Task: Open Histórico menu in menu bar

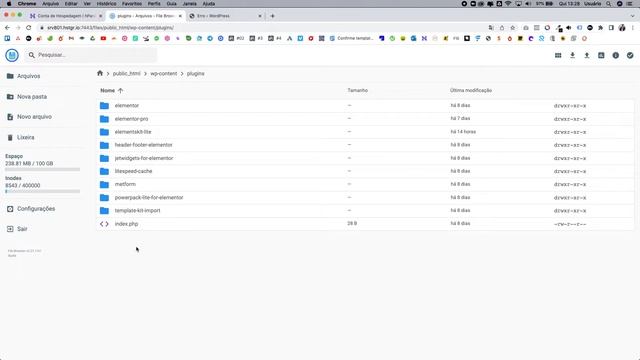Action: coord(106,4)
